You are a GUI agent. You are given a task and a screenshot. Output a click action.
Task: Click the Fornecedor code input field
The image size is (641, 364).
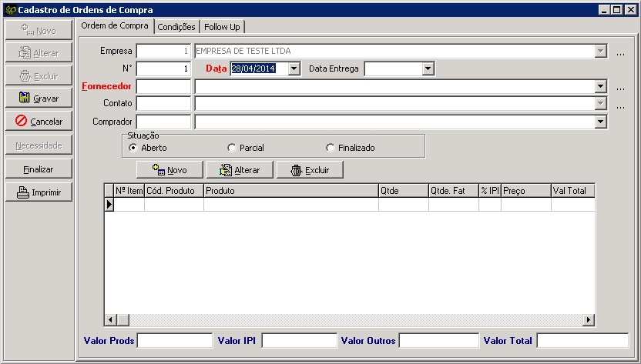coord(163,87)
